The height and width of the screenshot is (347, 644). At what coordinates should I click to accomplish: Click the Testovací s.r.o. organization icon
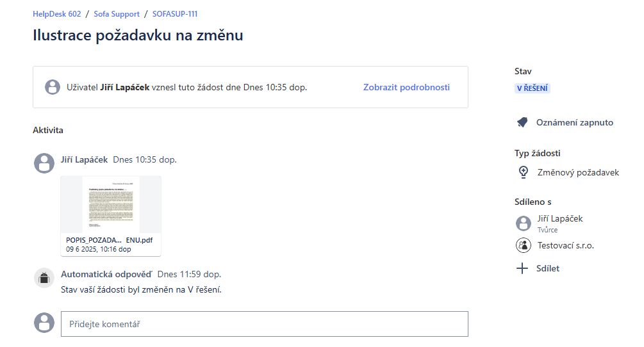[524, 245]
